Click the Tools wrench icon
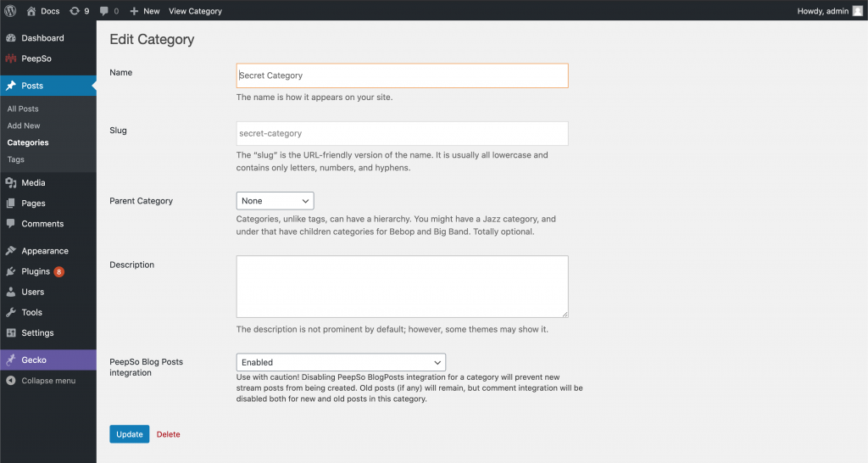 [10, 312]
